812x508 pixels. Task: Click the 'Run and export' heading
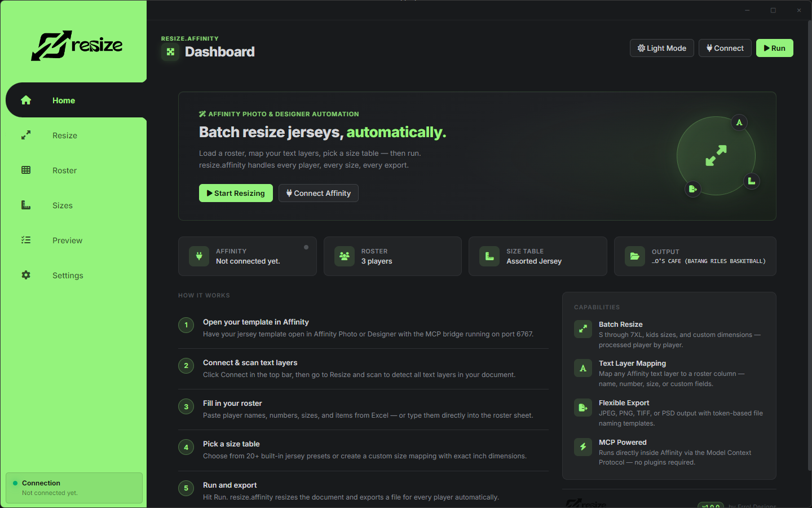(230, 485)
